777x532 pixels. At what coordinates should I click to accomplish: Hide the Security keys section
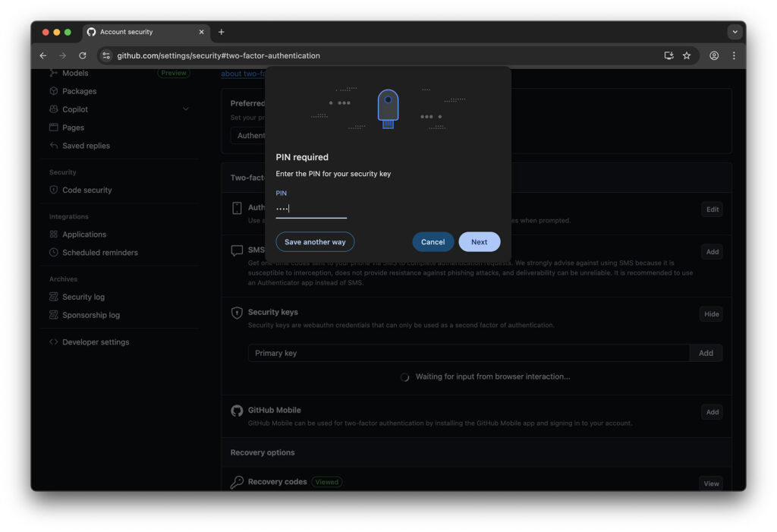pos(711,314)
